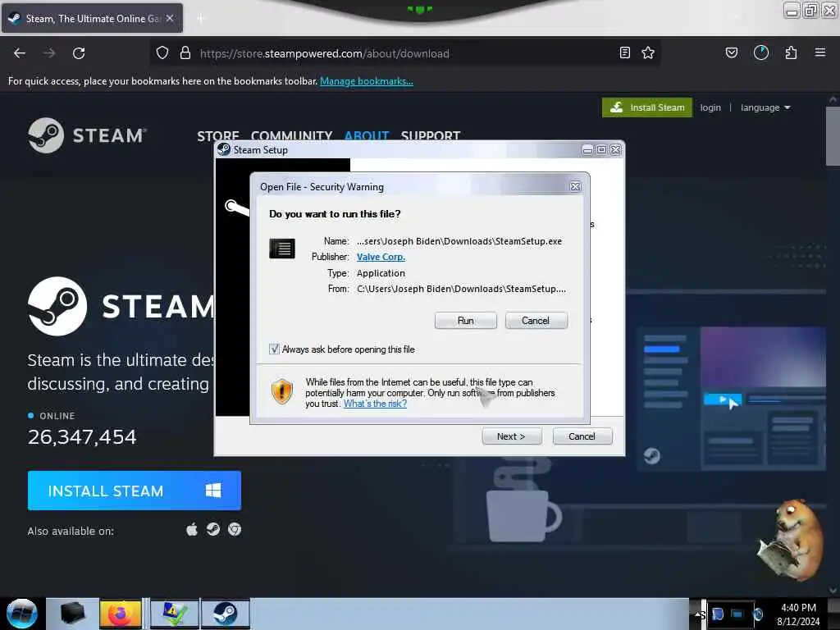Reload the Steam download page
This screenshot has height=630, width=840.
79,53
